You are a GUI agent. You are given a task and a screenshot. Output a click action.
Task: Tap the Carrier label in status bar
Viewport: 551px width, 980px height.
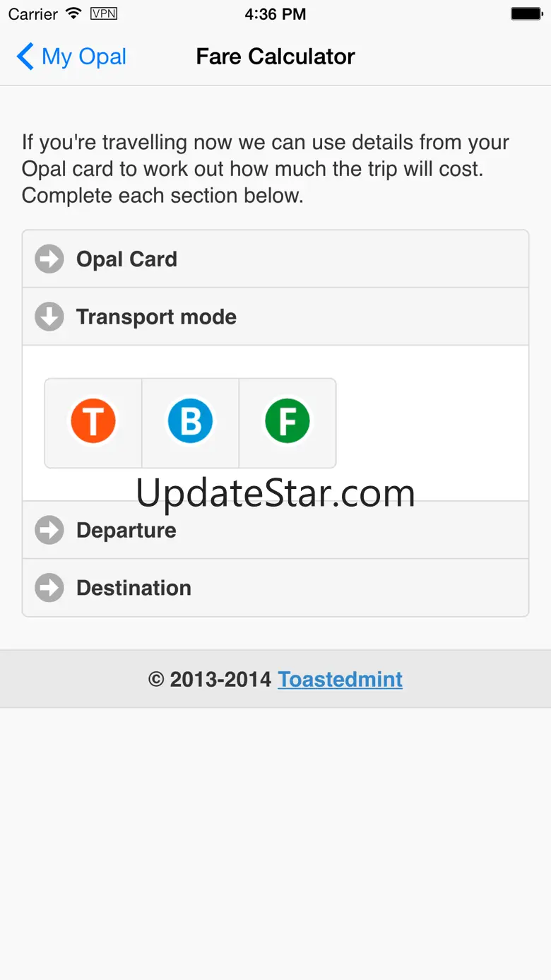[33, 14]
